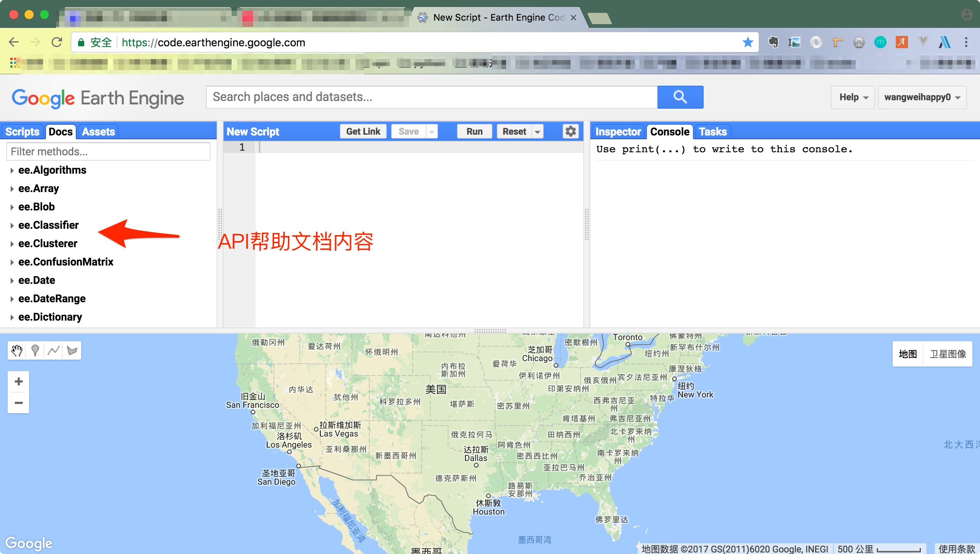Click the Filter methods search field
980x554 pixels.
[x=108, y=151]
